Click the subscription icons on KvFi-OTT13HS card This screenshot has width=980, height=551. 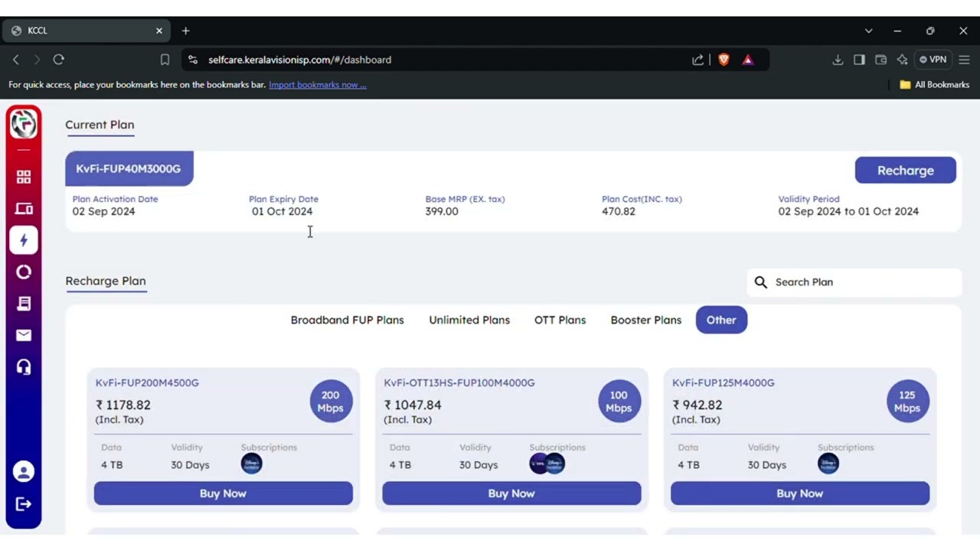(547, 464)
